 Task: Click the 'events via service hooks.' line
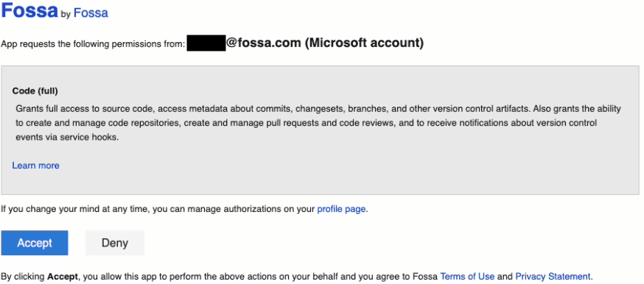tap(67, 138)
